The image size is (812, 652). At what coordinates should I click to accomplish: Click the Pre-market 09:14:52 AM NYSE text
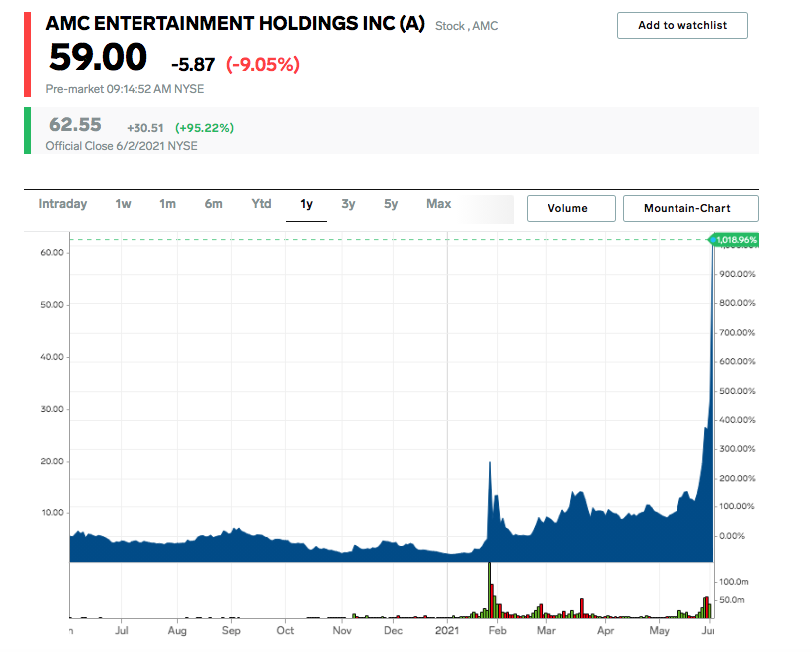(x=125, y=89)
